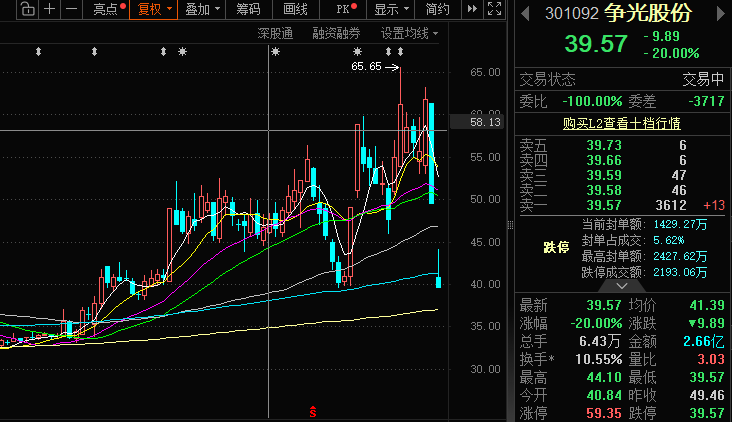Click the 融资融券 label

tap(336, 33)
